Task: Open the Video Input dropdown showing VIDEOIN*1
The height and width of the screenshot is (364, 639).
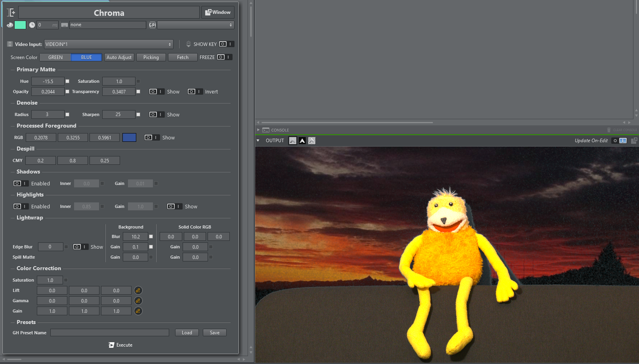Action: coord(109,44)
